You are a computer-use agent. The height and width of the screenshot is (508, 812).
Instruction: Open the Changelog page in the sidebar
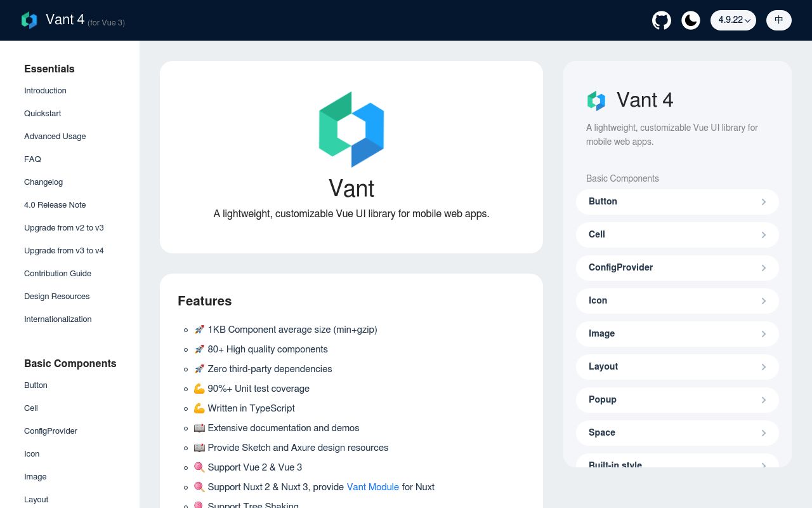43,182
